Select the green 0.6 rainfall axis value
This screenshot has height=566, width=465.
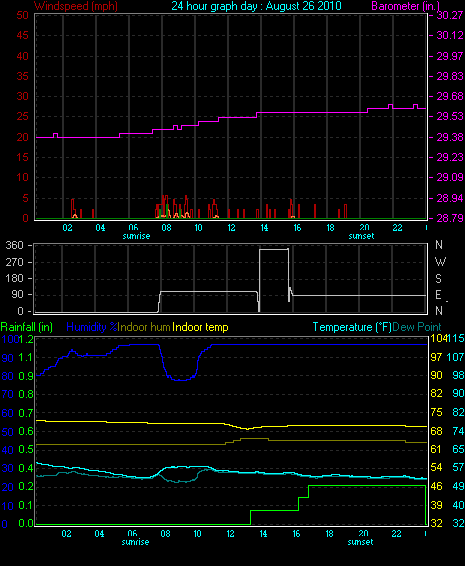click(x=26, y=431)
